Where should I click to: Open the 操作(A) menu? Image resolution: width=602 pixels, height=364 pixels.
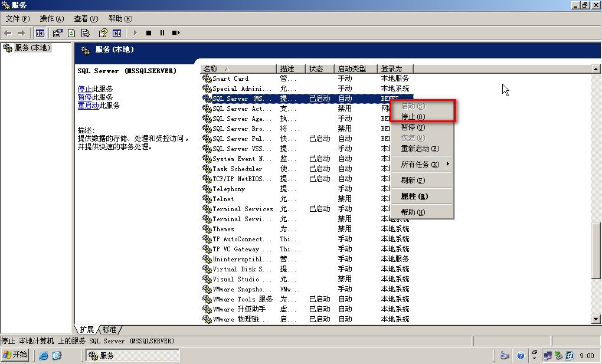[x=52, y=19]
